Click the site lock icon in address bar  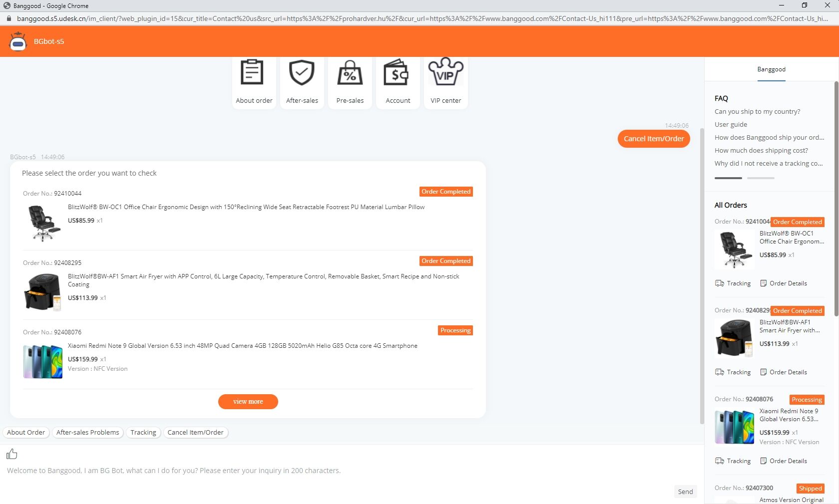(x=8, y=18)
